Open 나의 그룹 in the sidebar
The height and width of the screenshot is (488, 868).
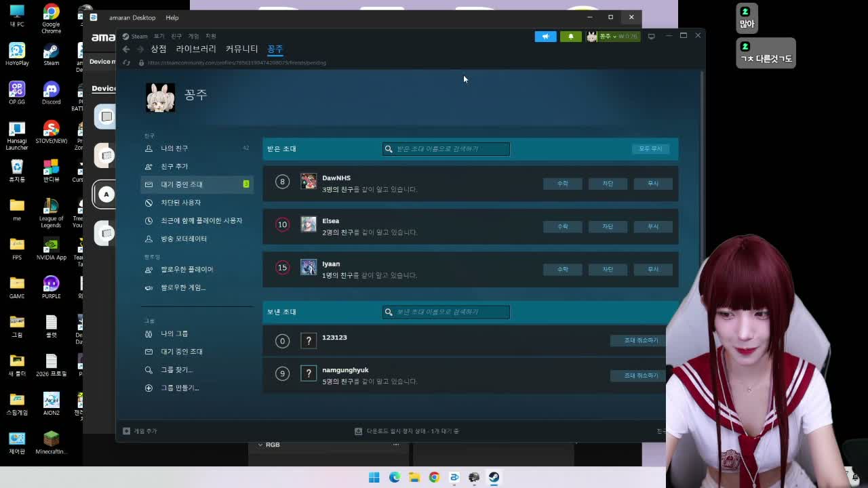click(197, 333)
